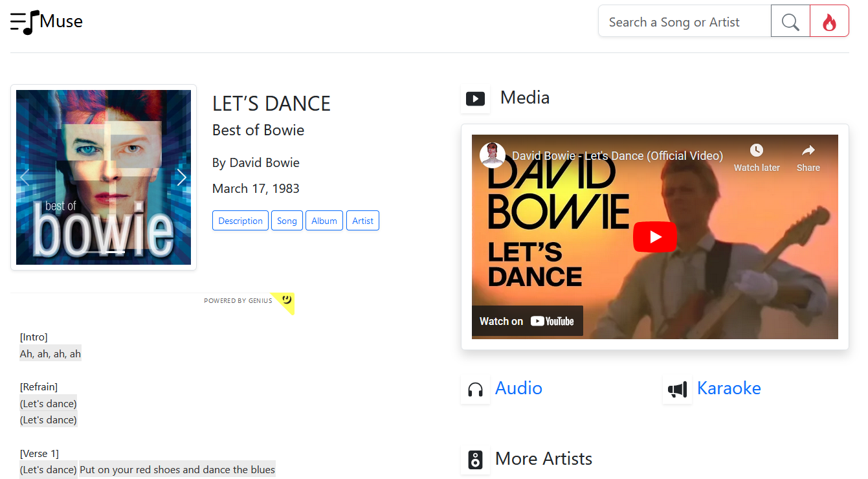Click the Search a Song or Artist field
Viewport: 868px width, 479px height.
(x=685, y=21)
